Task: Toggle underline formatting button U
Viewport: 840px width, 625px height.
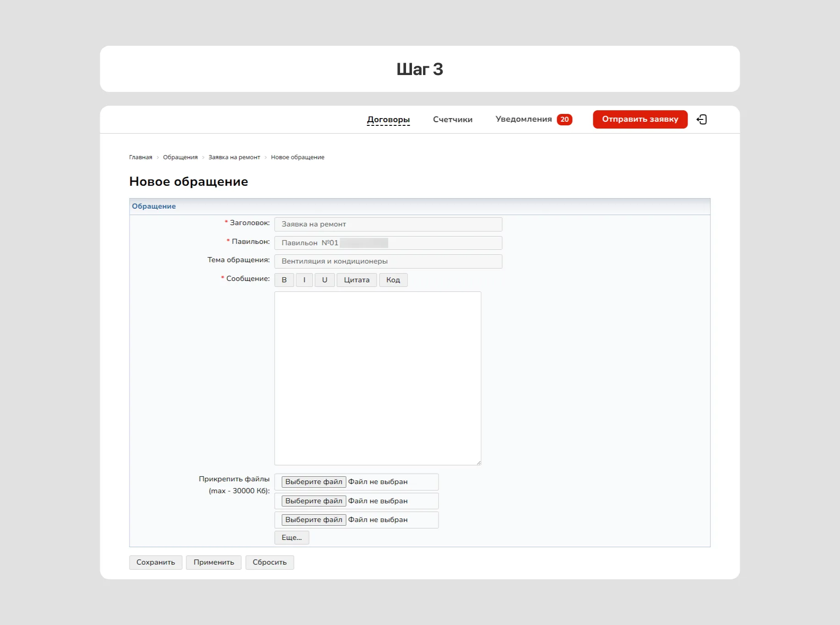Action: [325, 280]
